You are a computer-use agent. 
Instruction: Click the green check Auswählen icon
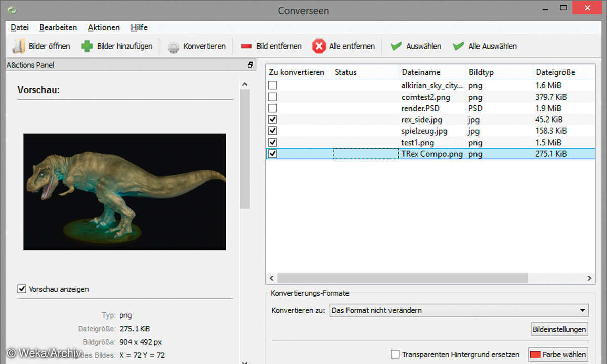[396, 46]
